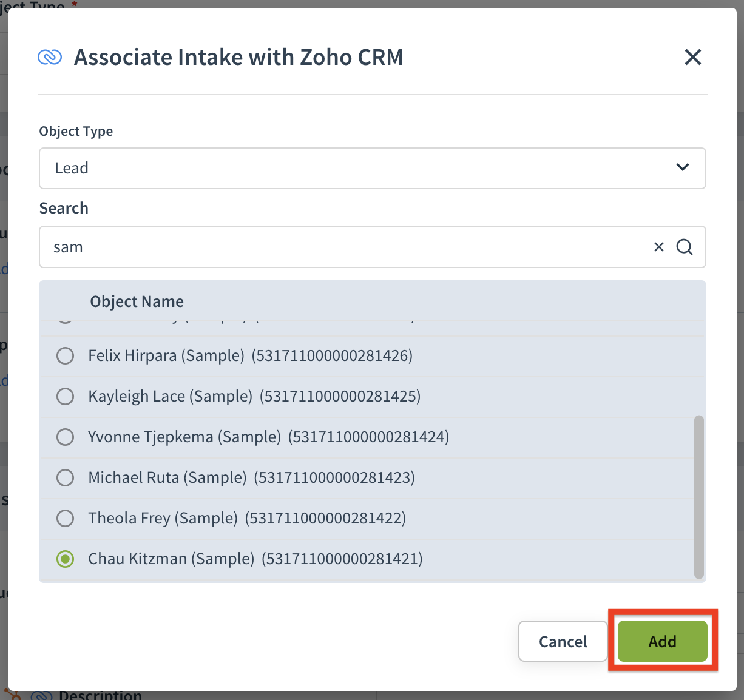Viewport: 744px width, 700px height.
Task: Click the Search field label
Action: point(64,208)
